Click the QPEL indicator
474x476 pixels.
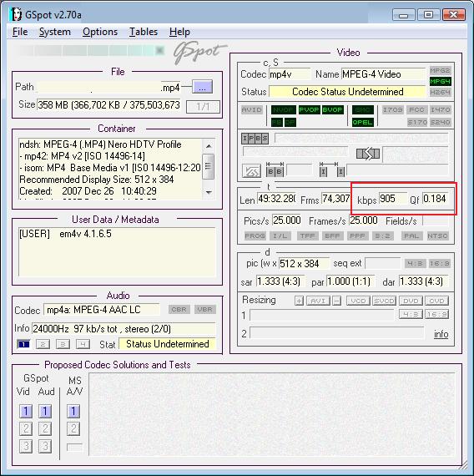tap(362, 122)
